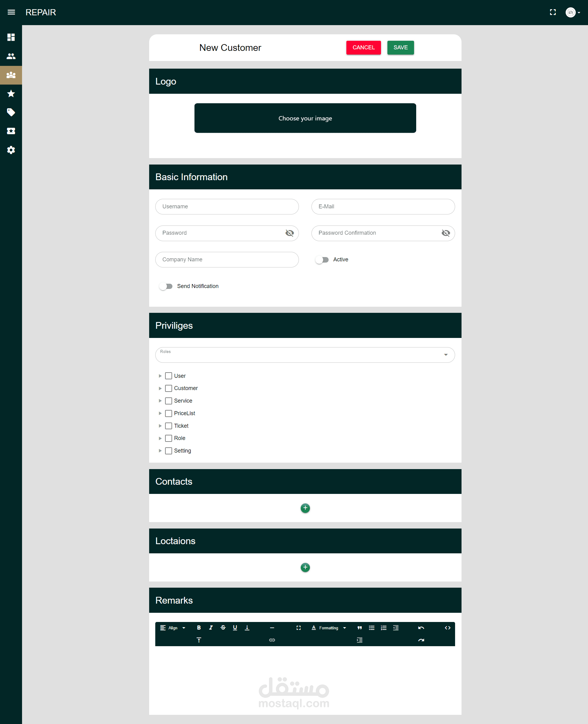Check the PriceList privilege checkbox
Screen dimensions: 588x724
pyautogui.click(x=168, y=413)
